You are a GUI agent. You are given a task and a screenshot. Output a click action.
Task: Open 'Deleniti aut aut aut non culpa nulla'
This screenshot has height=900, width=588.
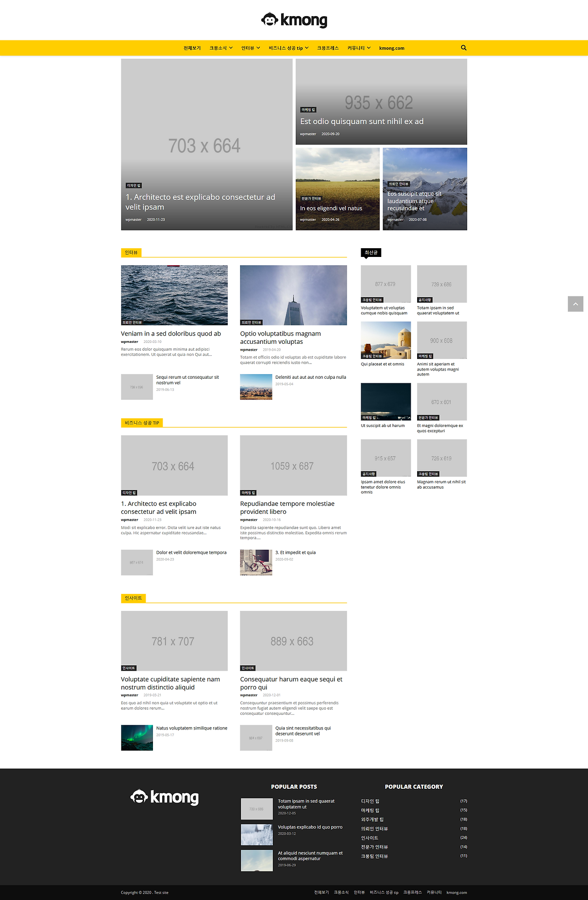[x=311, y=377]
